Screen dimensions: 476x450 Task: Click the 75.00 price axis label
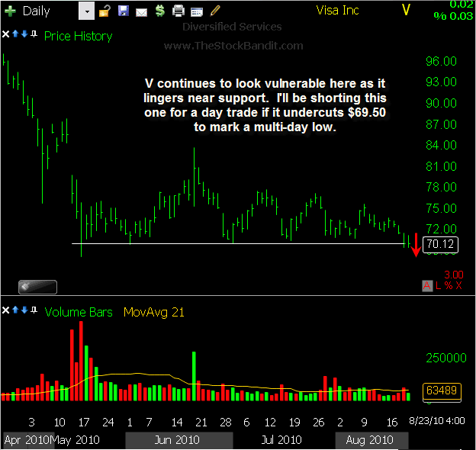[441, 208]
